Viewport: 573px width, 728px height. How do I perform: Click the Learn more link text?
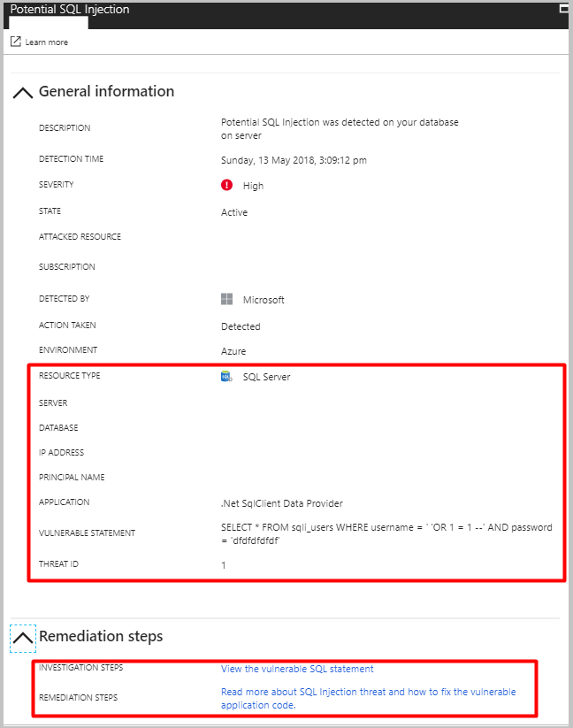point(46,42)
